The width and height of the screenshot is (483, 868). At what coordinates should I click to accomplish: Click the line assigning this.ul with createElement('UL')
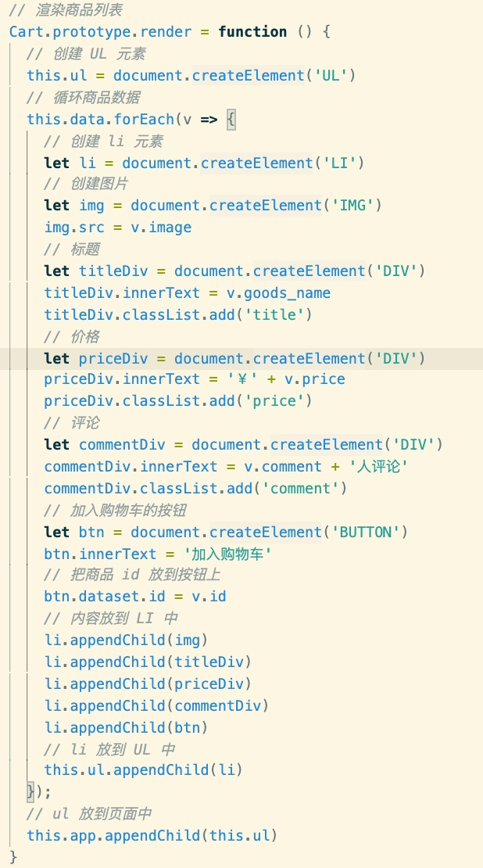tap(191, 75)
